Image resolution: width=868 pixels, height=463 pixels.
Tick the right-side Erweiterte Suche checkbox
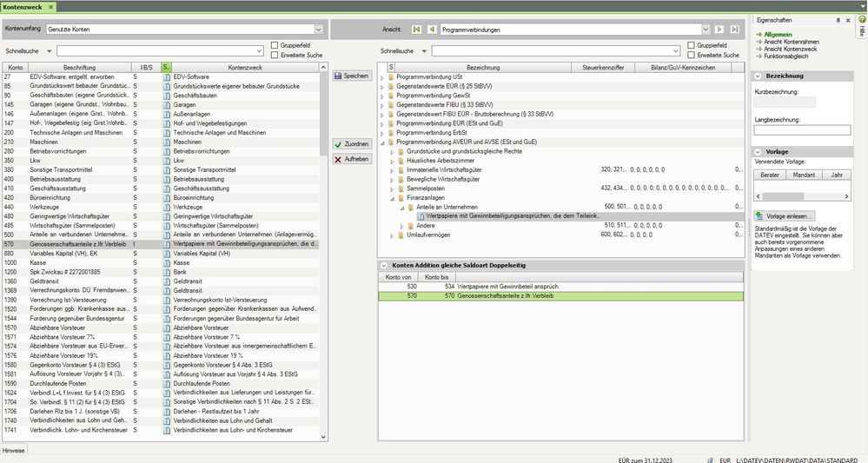[692, 55]
